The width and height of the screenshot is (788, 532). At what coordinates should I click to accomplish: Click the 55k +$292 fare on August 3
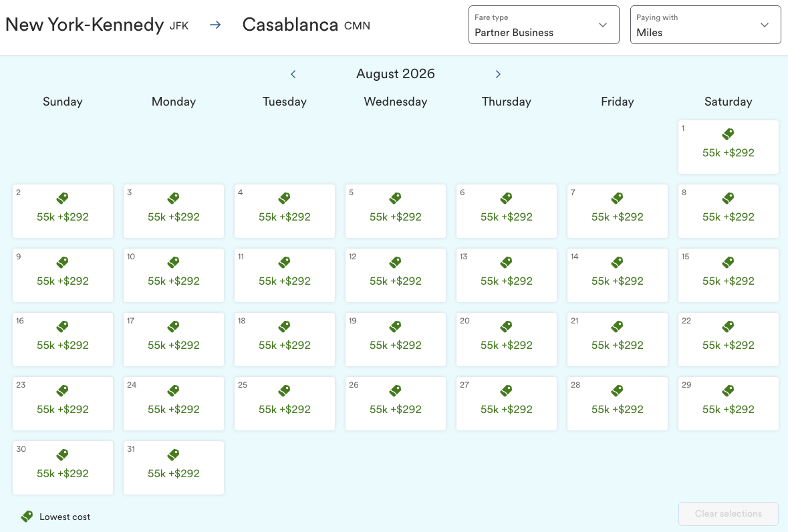click(173, 217)
